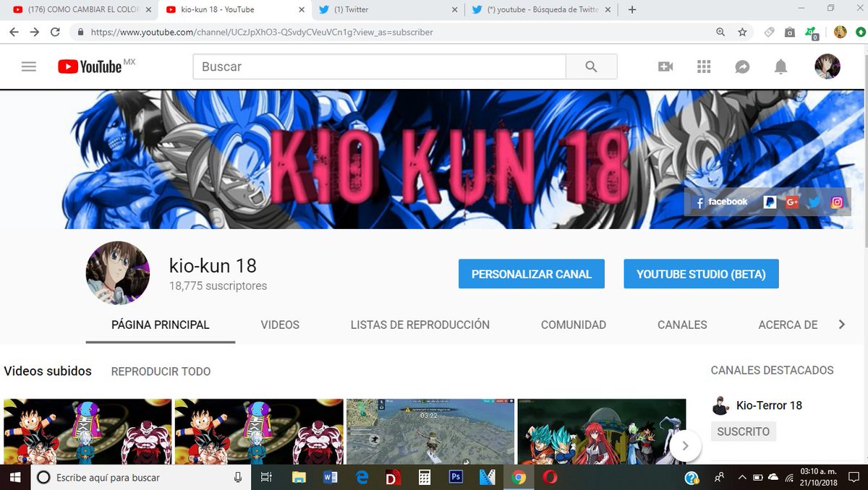Open the Google+ icon on channel banner
Viewport: 868px width, 490px height.
(x=792, y=202)
